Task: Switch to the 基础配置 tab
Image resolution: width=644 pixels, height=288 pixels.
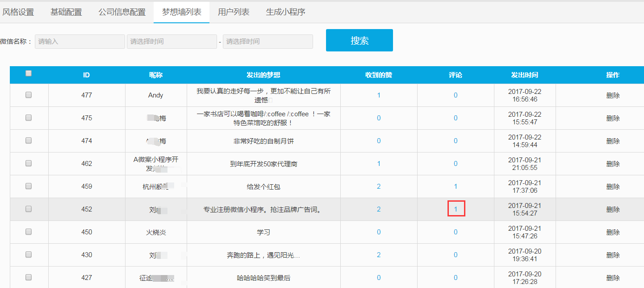Action: click(x=66, y=12)
